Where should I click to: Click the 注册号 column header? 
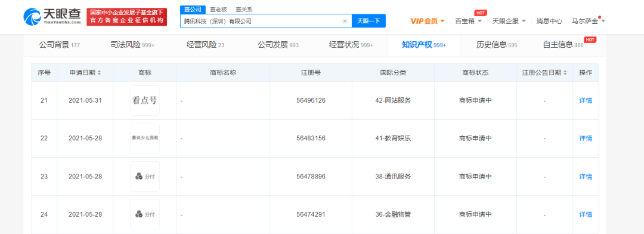(311, 73)
